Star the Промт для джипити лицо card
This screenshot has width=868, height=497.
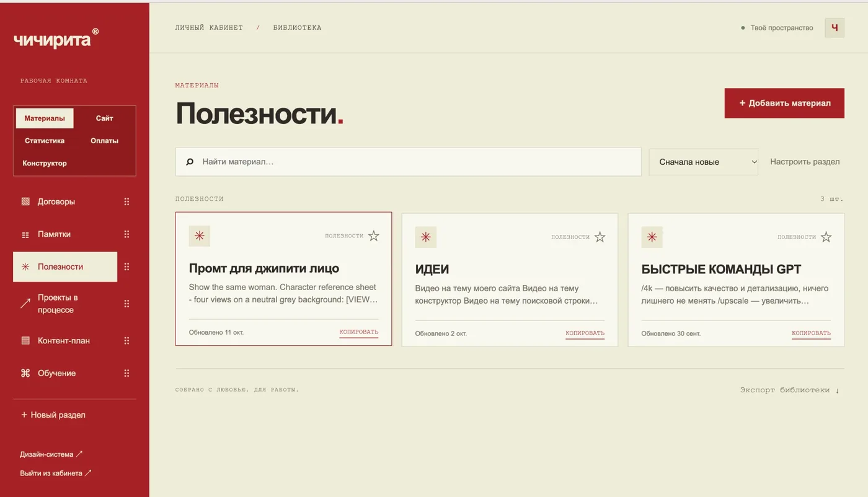click(x=373, y=236)
